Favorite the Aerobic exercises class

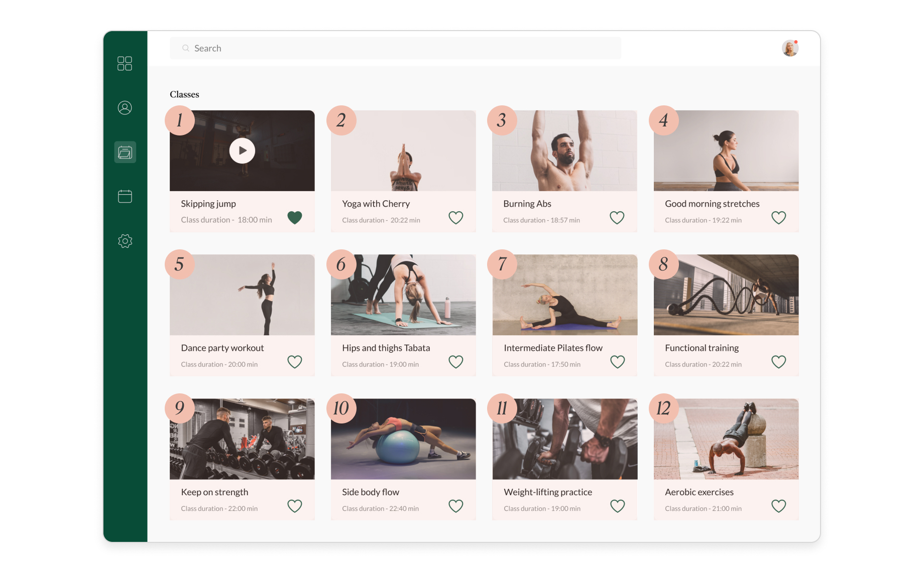tap(778, 506)
